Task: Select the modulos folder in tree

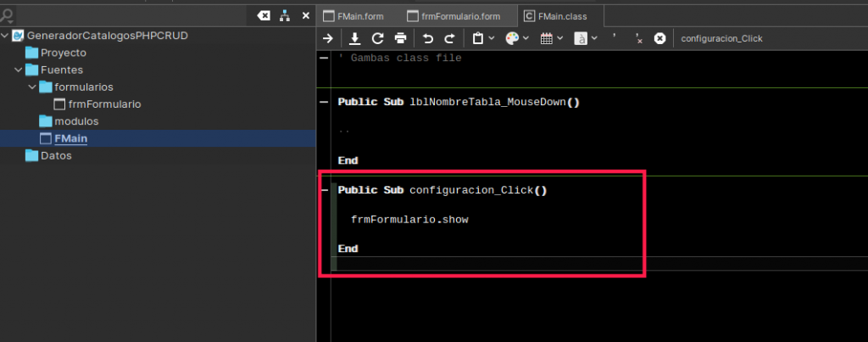Action: [x=75, y=121]
